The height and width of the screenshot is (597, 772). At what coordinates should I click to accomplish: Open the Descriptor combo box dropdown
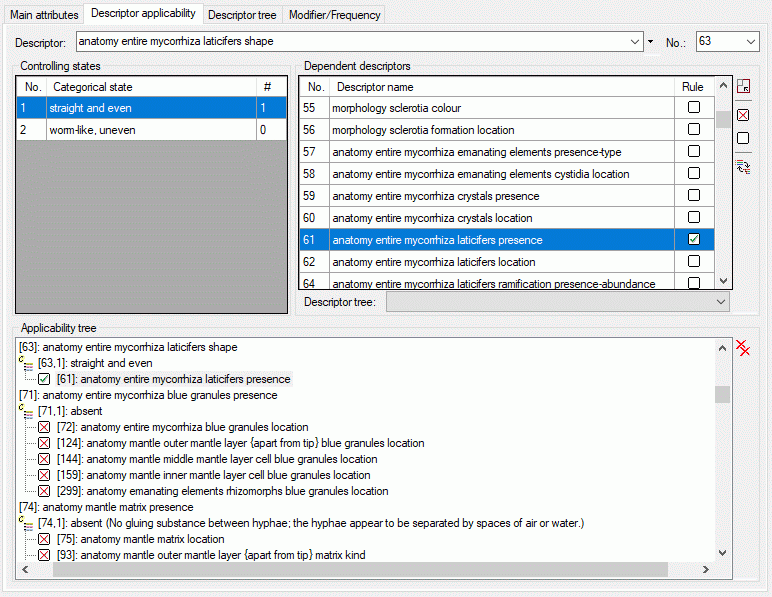(635, 42)
